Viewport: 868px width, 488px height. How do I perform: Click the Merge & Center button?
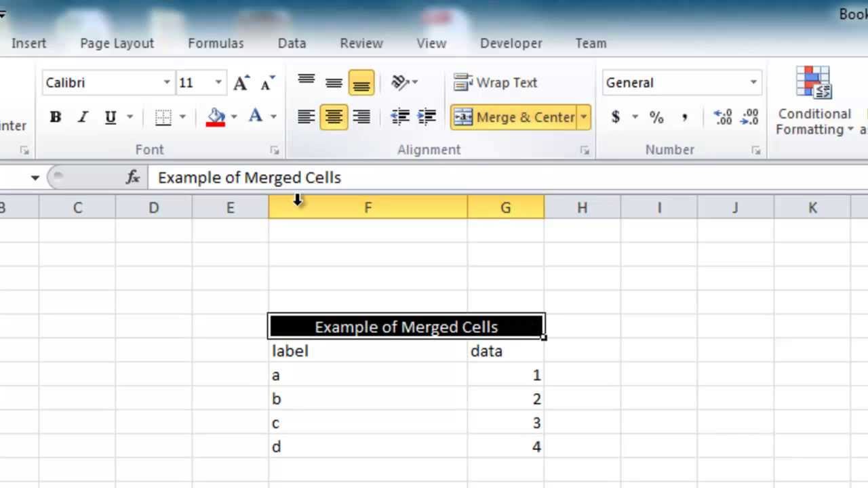[x=513, y=117]
